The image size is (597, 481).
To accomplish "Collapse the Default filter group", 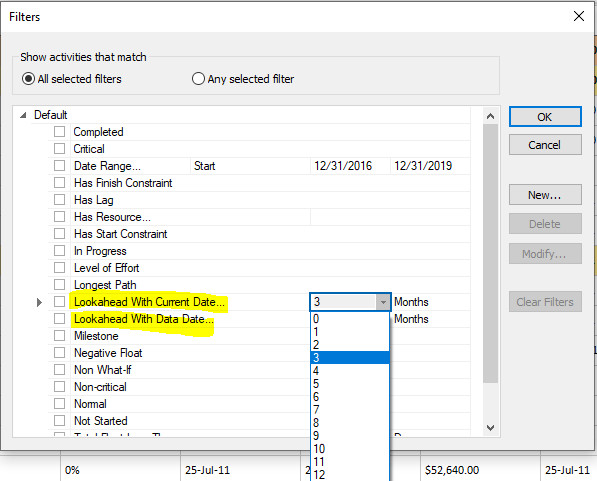I will tap(24, 115).
